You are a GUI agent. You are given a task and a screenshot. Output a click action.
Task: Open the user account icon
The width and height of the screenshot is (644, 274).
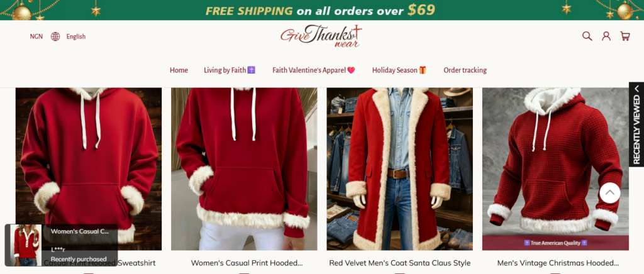coord(606,36)
